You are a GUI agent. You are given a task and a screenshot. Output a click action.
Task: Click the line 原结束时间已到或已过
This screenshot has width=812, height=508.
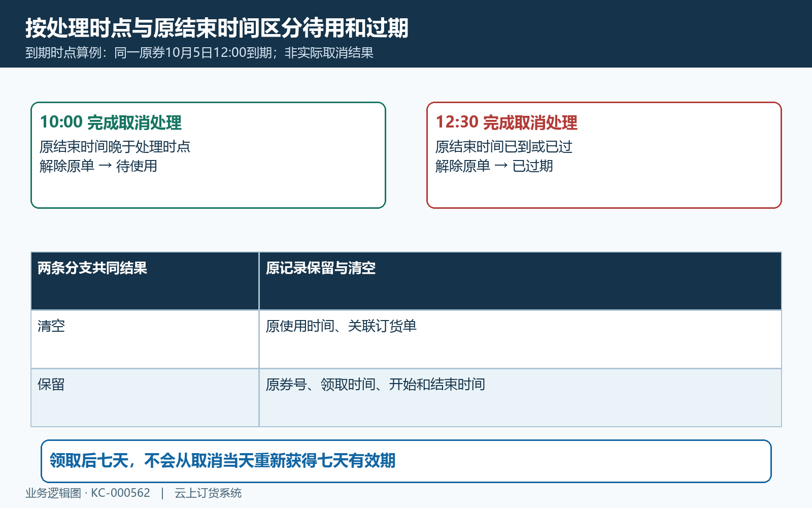[x=504, y=147]
